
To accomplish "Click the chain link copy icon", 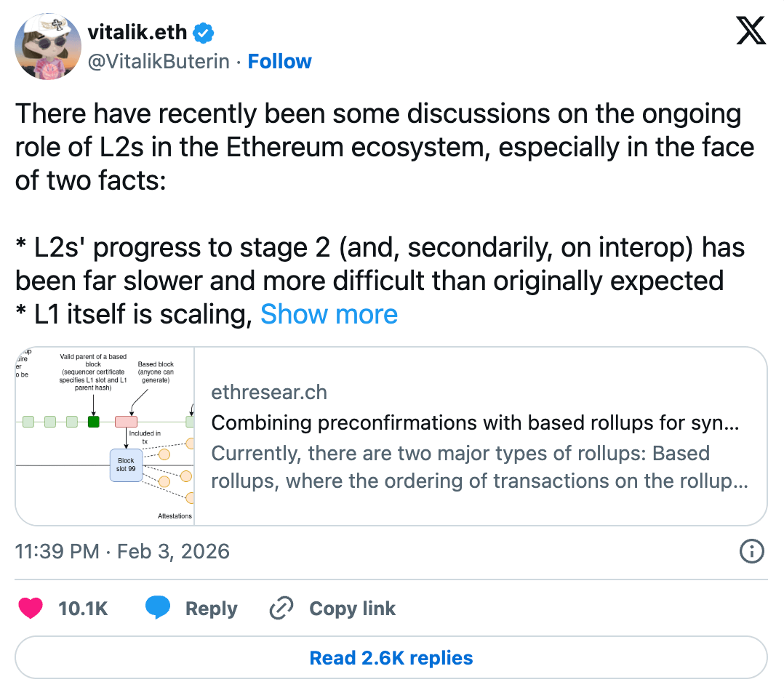I will [x=281, y=609].
